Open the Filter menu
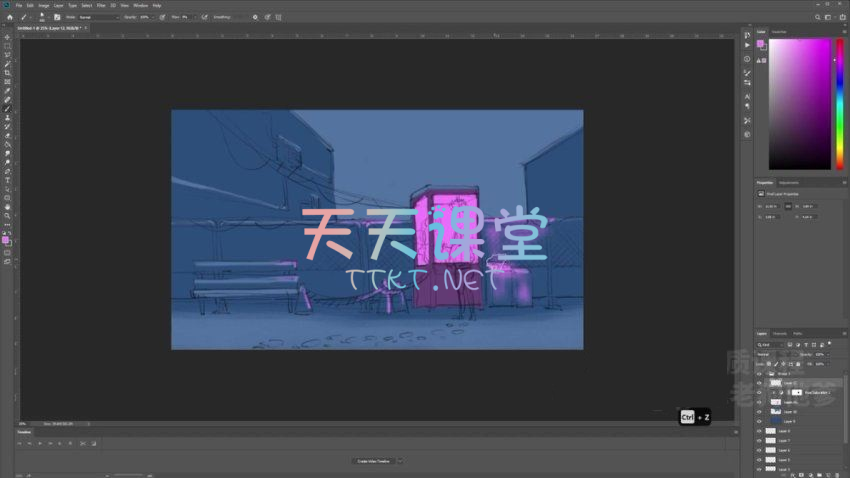The height and width of the screenshot is (478, 850). click(101, 5)
